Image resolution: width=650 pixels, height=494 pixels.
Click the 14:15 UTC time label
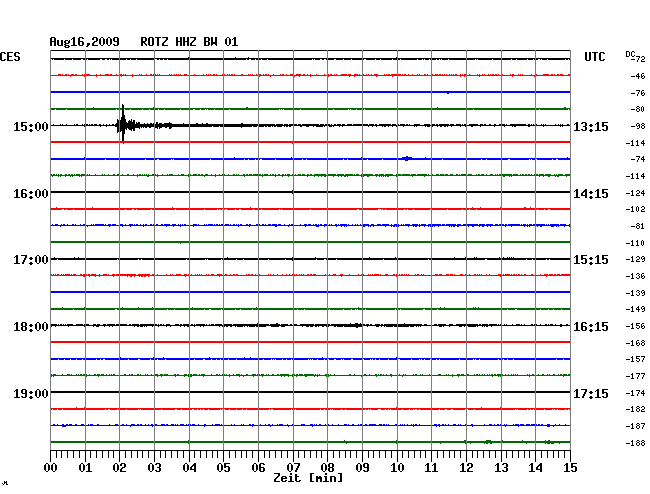pyautogui.click(x=591, y=194)
